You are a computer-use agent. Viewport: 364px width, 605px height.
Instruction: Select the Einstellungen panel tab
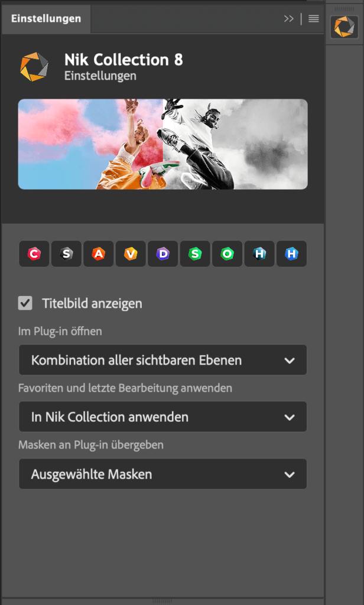tap(46, 19)
